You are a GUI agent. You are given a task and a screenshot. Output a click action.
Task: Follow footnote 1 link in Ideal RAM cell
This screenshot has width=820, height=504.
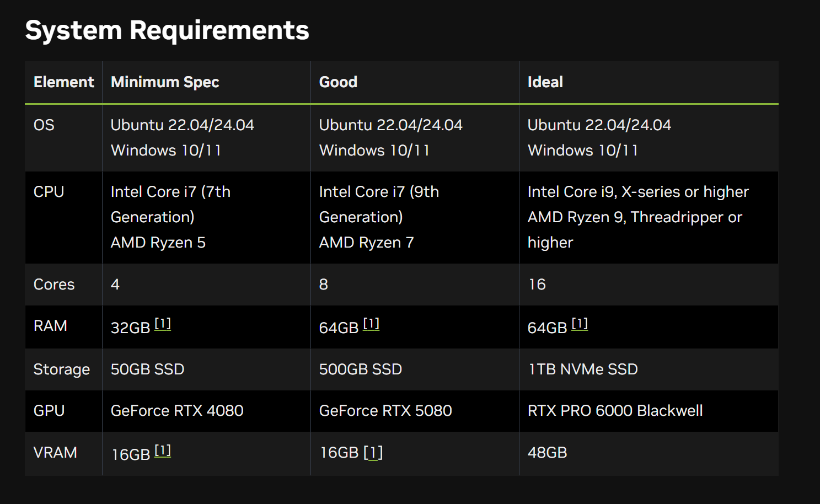tap(580, 324)
